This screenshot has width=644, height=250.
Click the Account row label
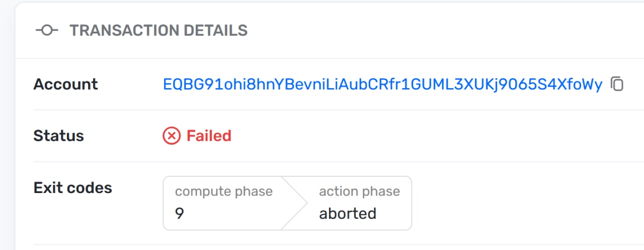coord(65,84)
